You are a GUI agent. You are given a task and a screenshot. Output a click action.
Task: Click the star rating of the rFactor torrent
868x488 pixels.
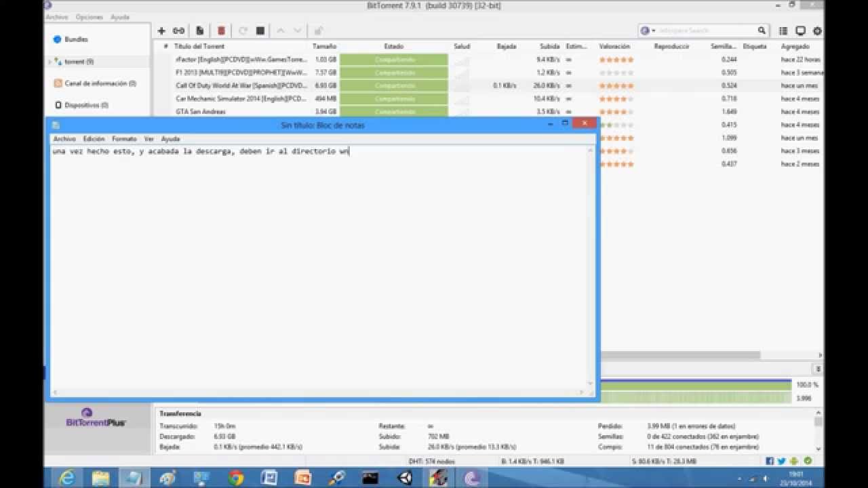(616, 60)
